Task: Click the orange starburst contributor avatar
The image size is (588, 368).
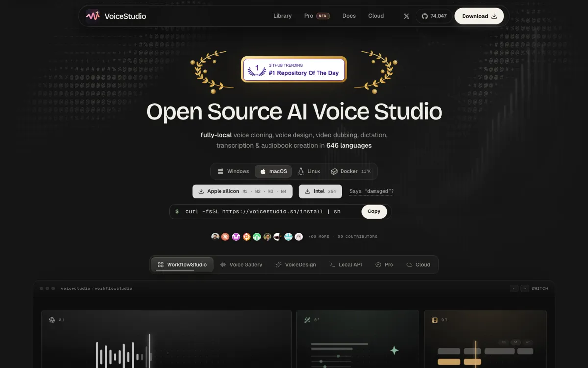Action: pos(225,237)
